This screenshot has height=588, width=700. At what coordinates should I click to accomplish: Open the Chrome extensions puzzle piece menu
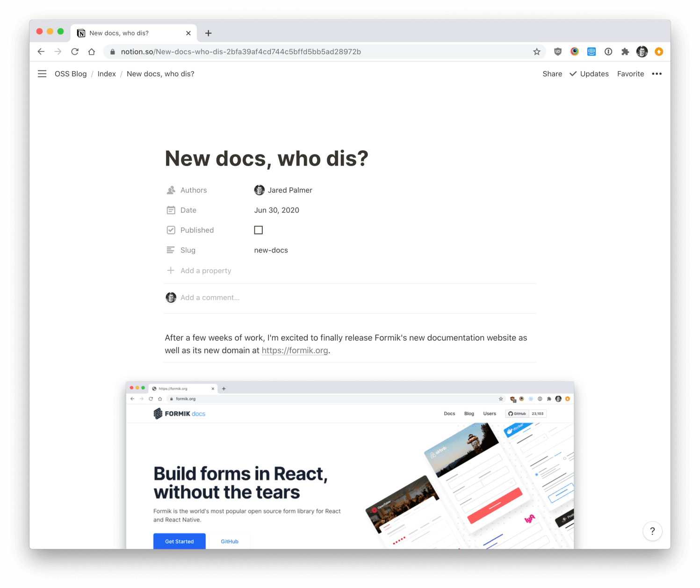(625, 51)
